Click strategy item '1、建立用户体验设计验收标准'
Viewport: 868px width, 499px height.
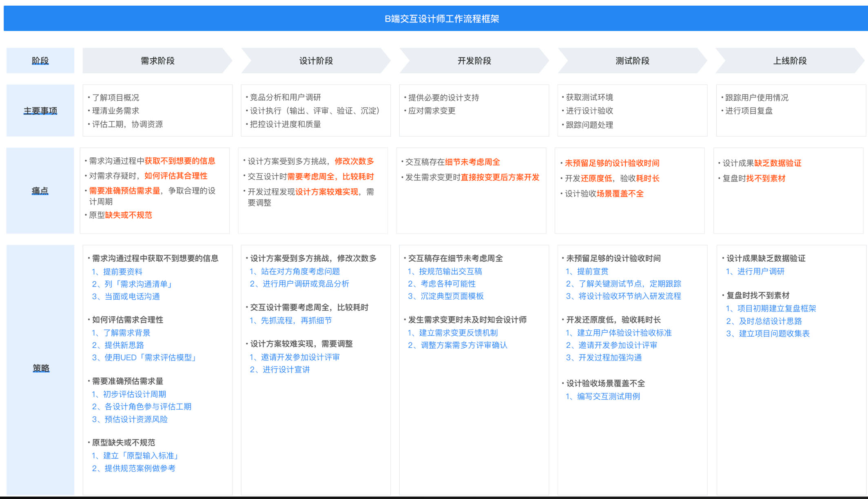(618, 333)
